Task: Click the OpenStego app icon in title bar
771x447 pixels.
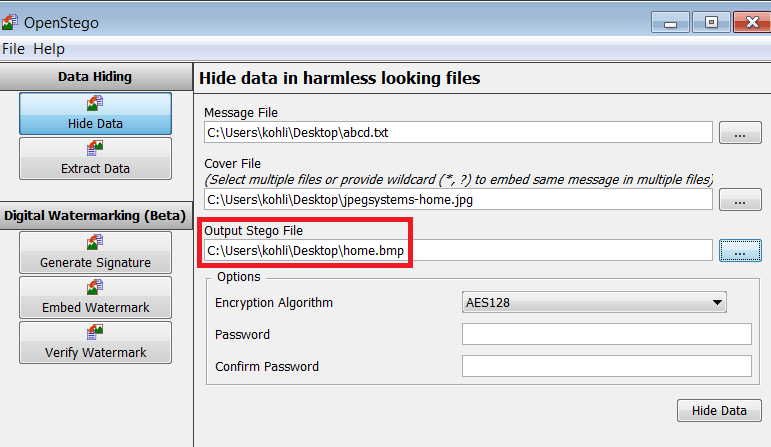Action: (9, 22)
